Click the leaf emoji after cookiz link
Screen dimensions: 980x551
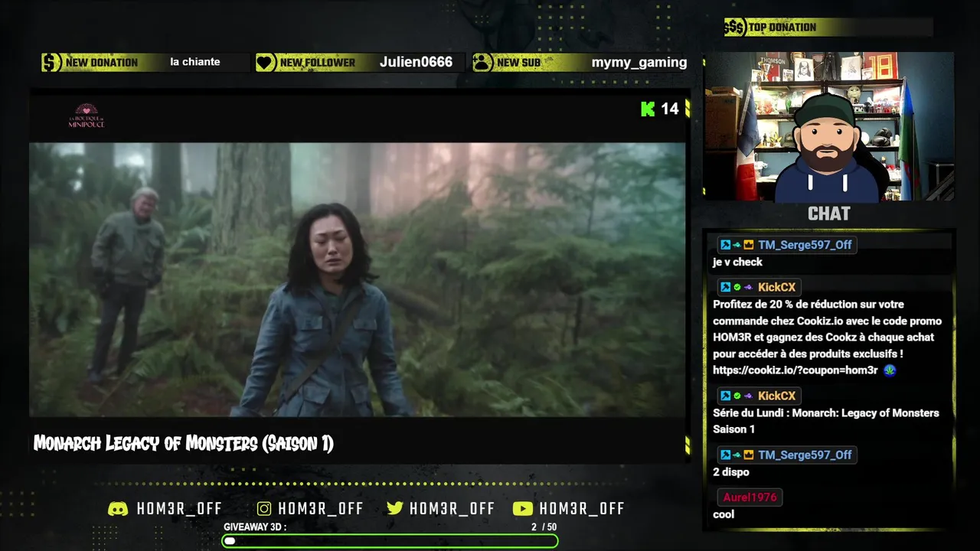coord(889,370)
